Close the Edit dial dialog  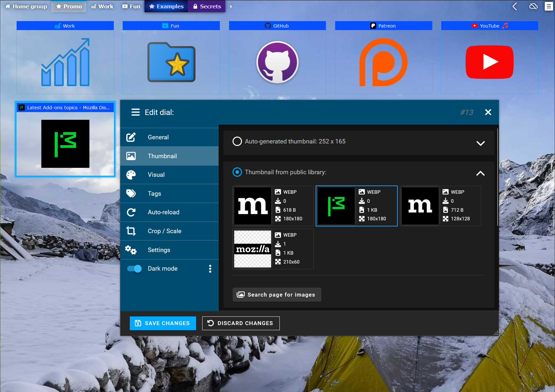(x=488, y=112)
